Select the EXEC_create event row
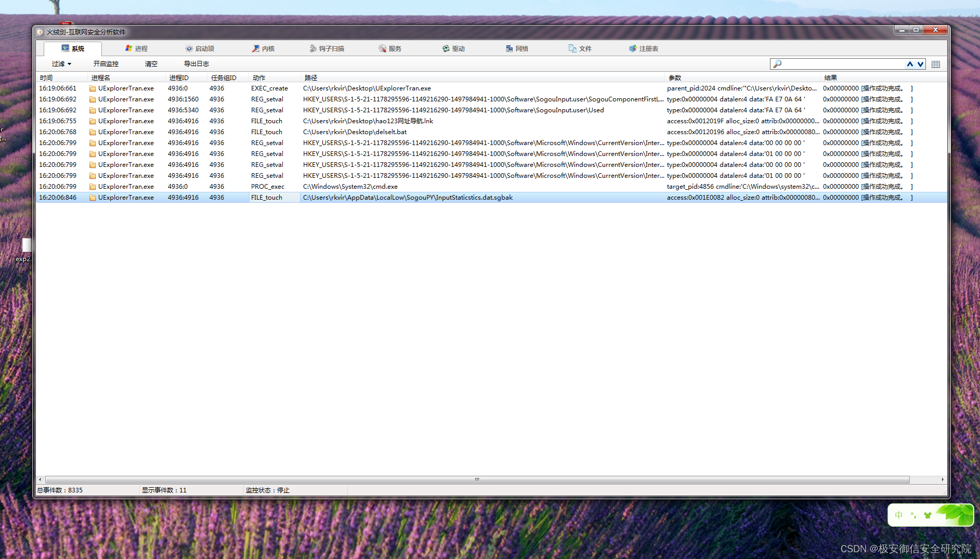This screenshot has height=559, width=980. pyautogui.click(x=491, y=88)
